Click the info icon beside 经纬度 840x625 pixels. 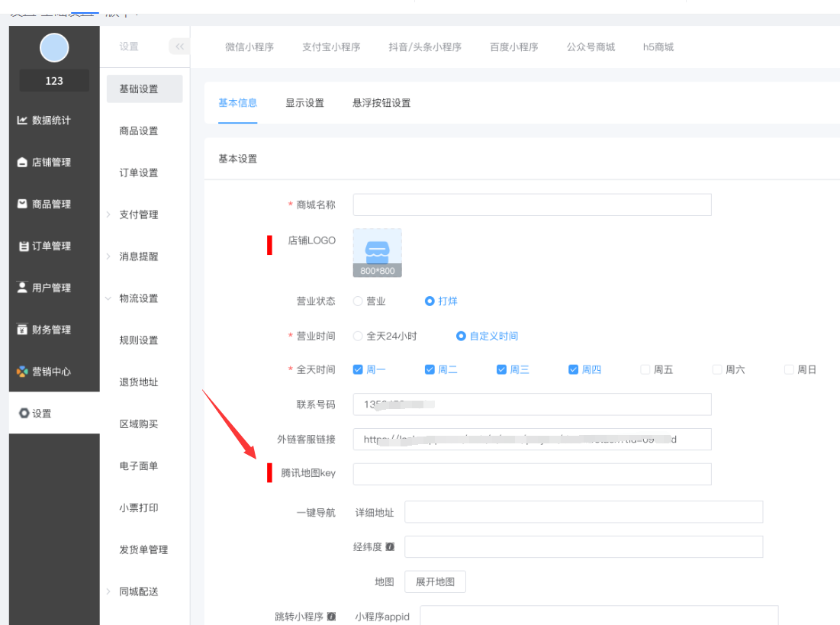(x=390, y=547)
